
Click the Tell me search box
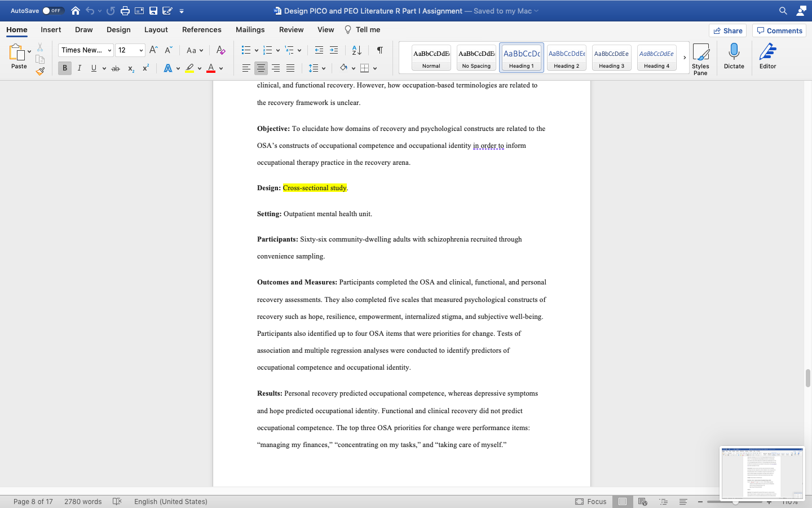(363, 29)
